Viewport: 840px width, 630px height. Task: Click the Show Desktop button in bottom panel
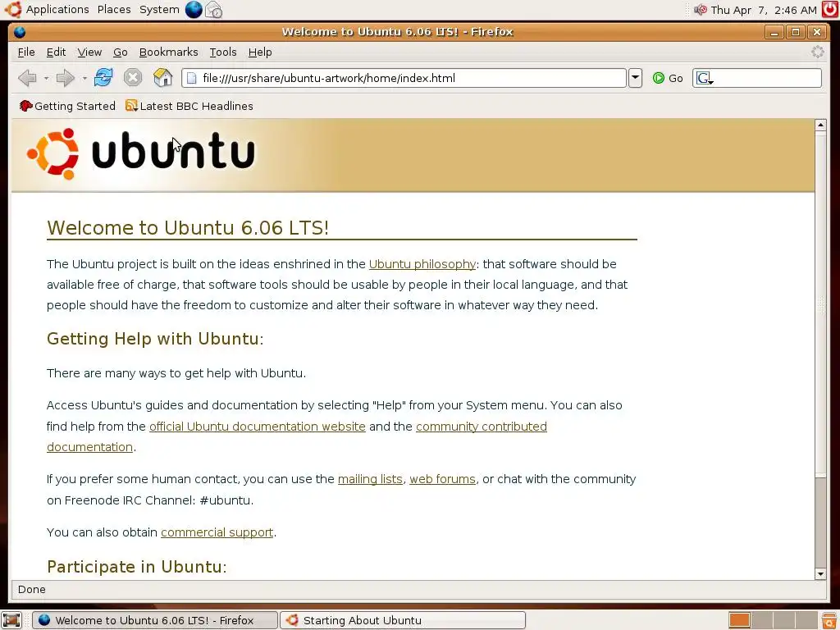click(x=11, y=620)
